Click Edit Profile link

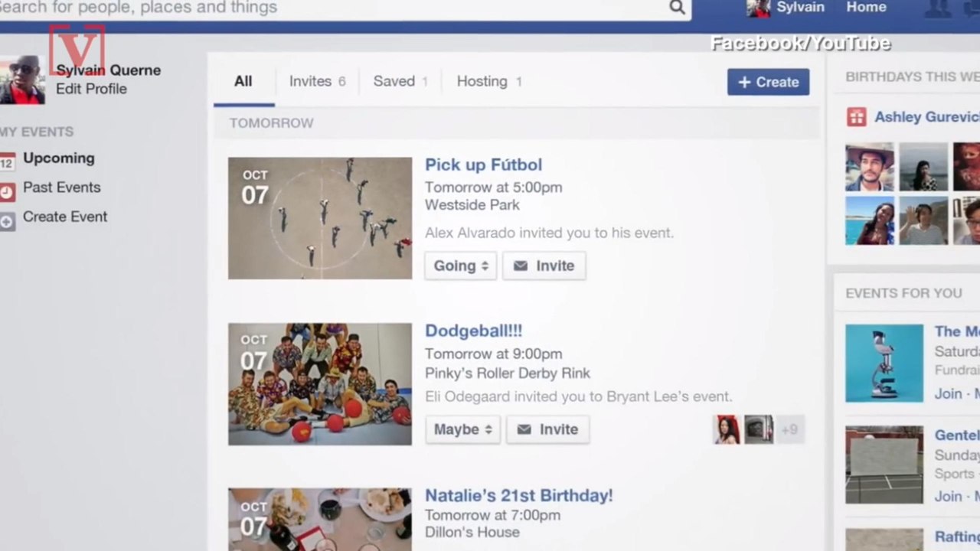coord(91,89)
